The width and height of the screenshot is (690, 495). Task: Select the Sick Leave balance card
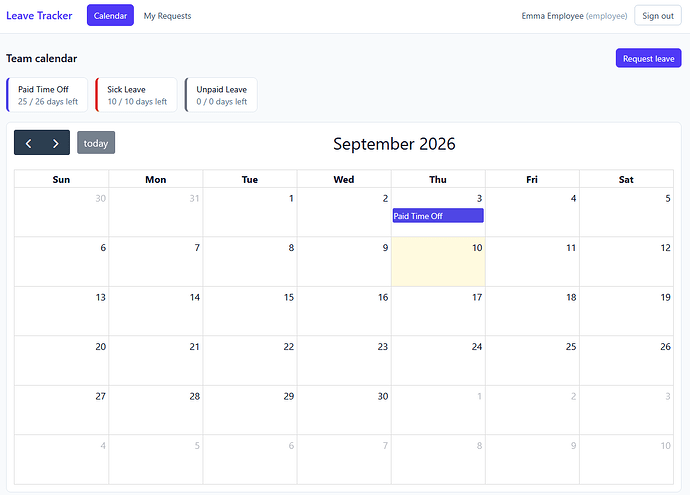click(x=136, y=95)
